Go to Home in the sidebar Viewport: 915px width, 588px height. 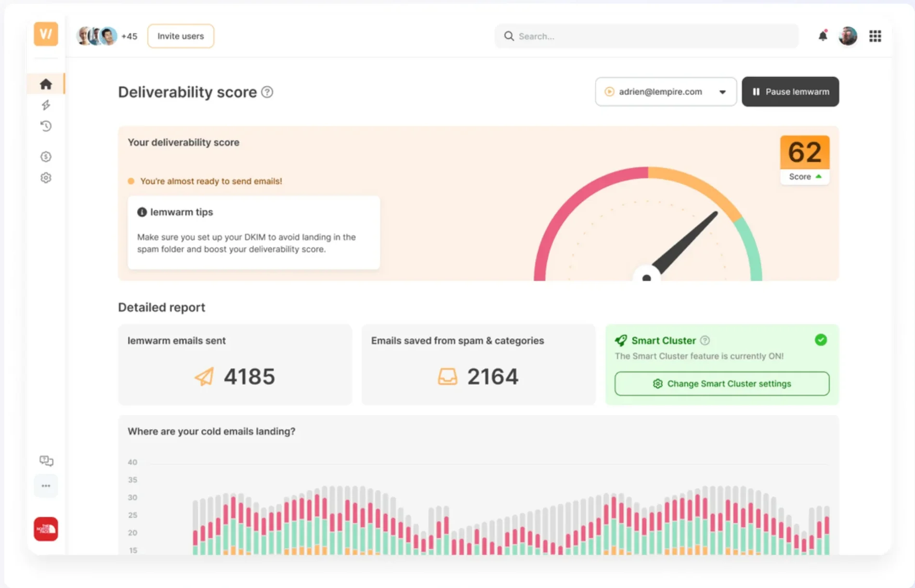[46, 84]
